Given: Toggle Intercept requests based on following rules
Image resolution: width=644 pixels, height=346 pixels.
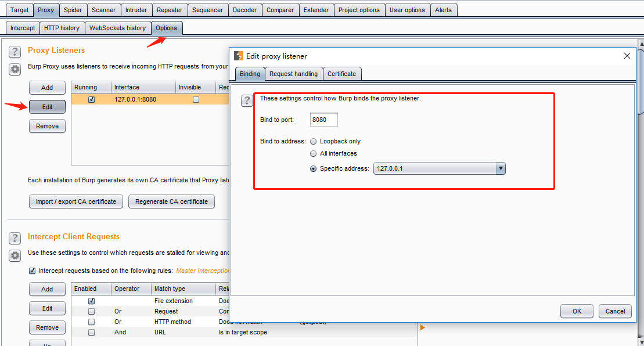Looking at the screenshot, I should tap(32, 271).
